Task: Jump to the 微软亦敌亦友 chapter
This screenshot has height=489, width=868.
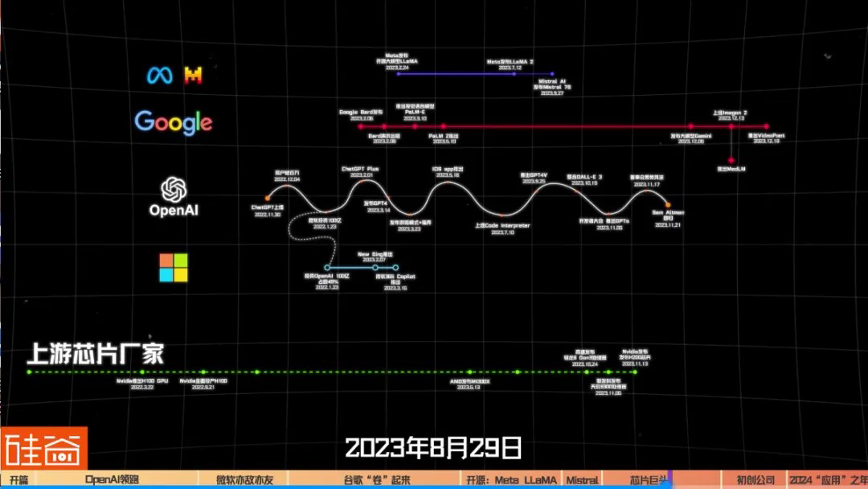Action: click(x=244, y=480)
